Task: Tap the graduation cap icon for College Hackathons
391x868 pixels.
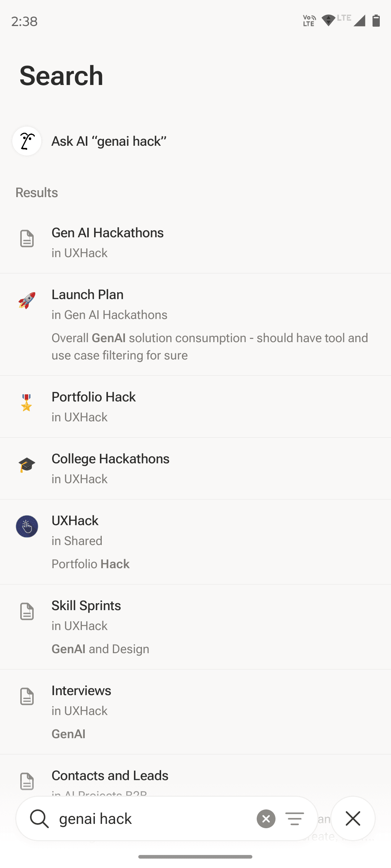Action: click(x=27, y=465)
